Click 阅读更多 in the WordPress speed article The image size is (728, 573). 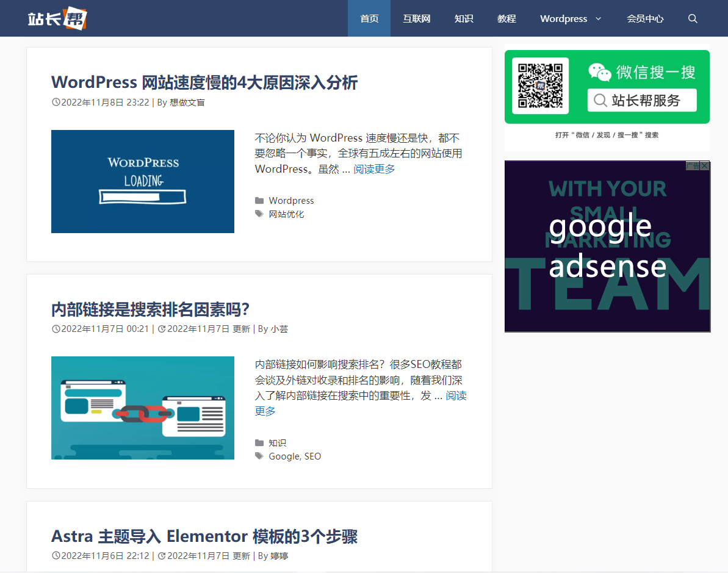point(374,169)
